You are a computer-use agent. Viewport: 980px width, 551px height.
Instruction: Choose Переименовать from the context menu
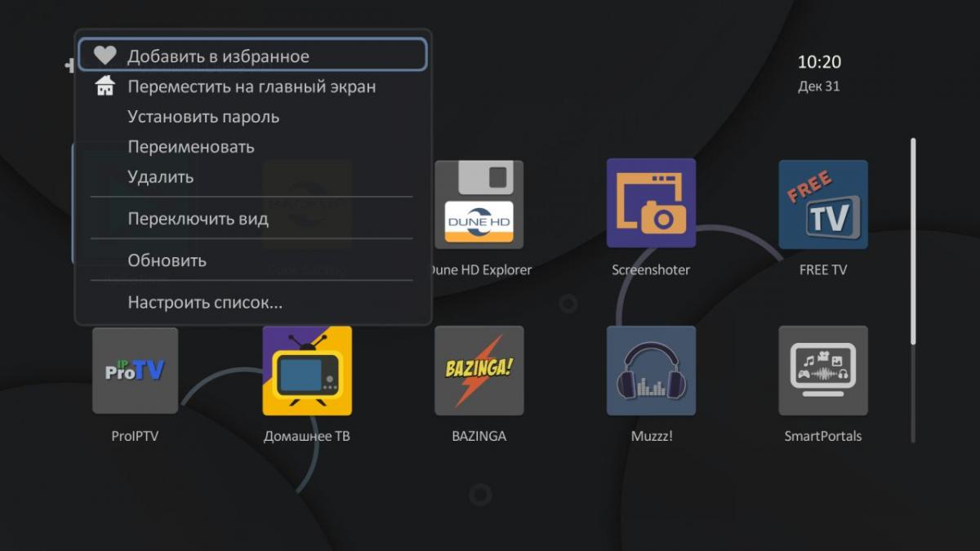tap(252, 147)
